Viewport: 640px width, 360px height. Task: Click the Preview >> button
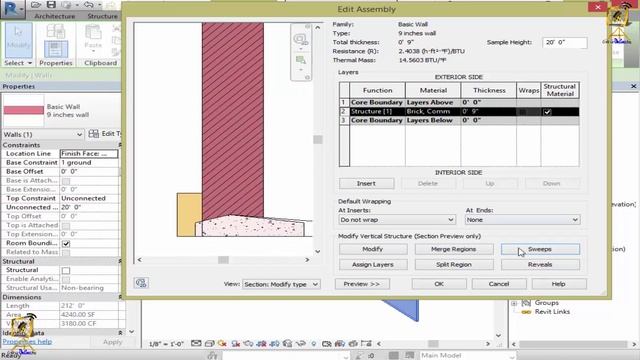coord(362,284)
